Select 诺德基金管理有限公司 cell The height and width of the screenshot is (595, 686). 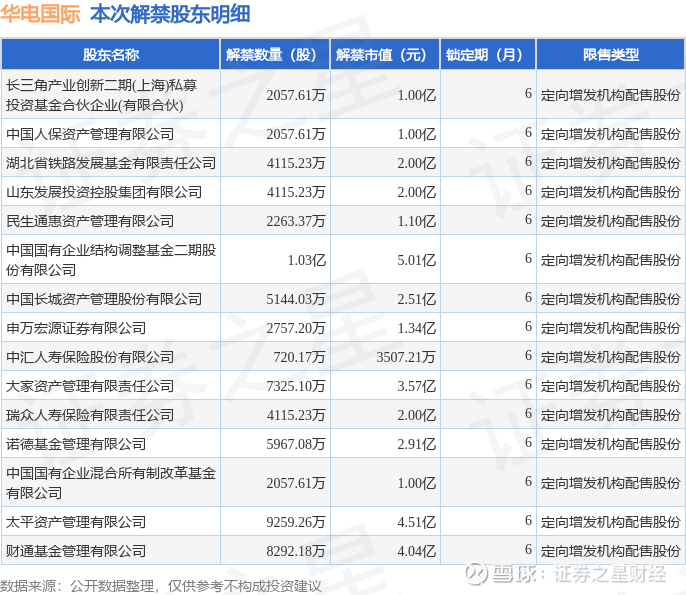click(111, 444)
